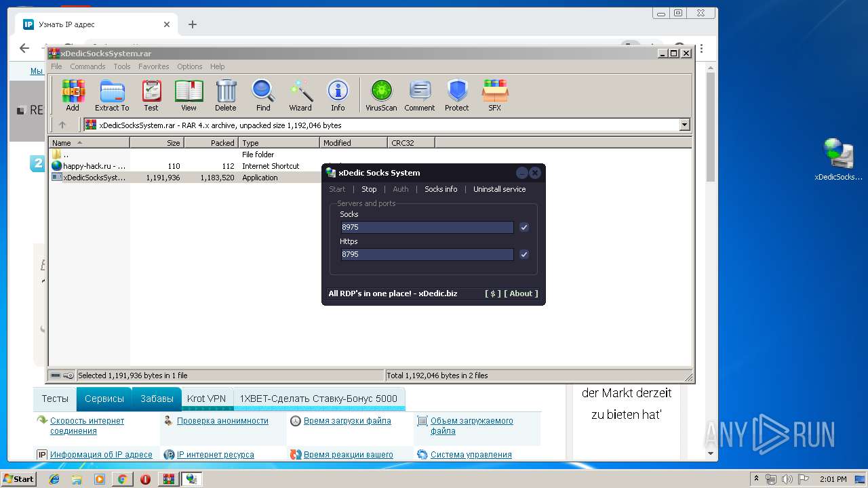Image resolution: width=868 pixels, height=488 pixels.
Task: Open a new Chrome tab
Action: point(193,24)
